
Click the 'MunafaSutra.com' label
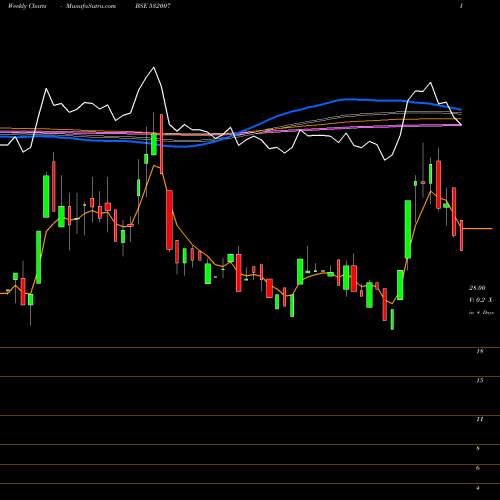91,6
